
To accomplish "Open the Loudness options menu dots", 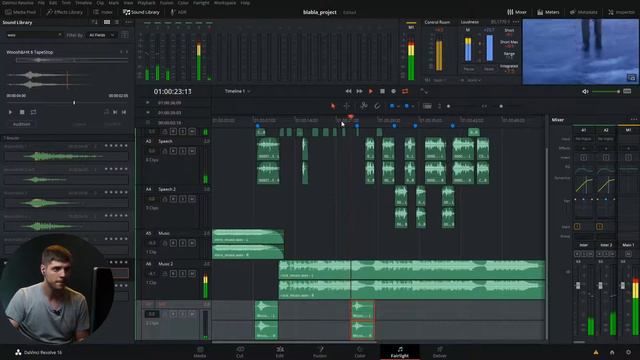I will [x=516, y=22].
